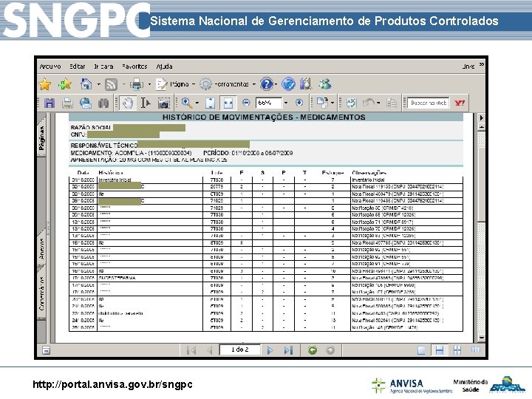Open the Favorites star icon
This screenshot has height=399, width=532.
pos(45,83)
